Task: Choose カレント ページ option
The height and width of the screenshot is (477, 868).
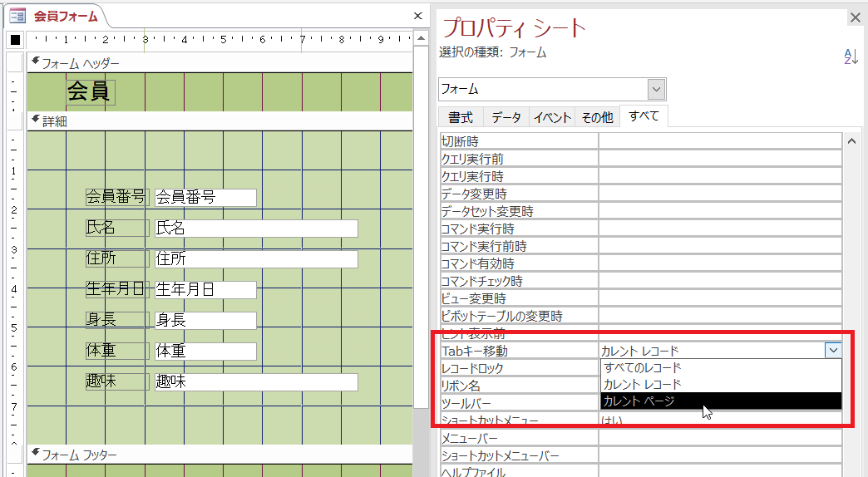Action: (x=721, y=401)
